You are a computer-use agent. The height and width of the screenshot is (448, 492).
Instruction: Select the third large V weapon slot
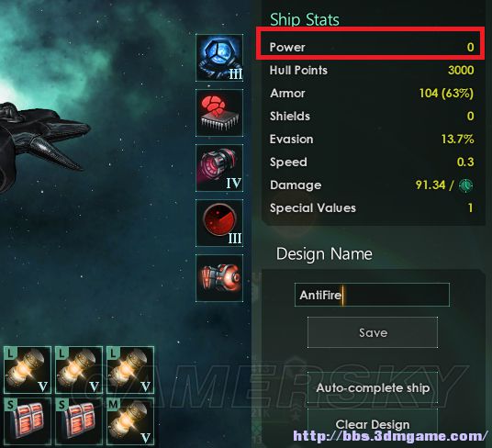tap(130, 370)
